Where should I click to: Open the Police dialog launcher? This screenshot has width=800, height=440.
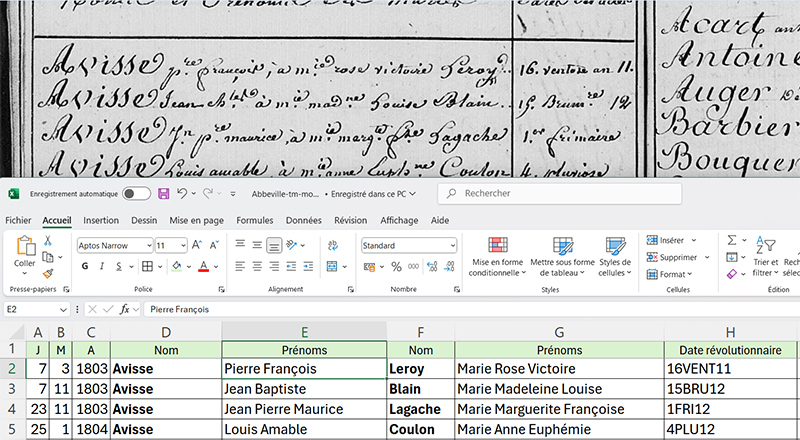tap(221, 289)
